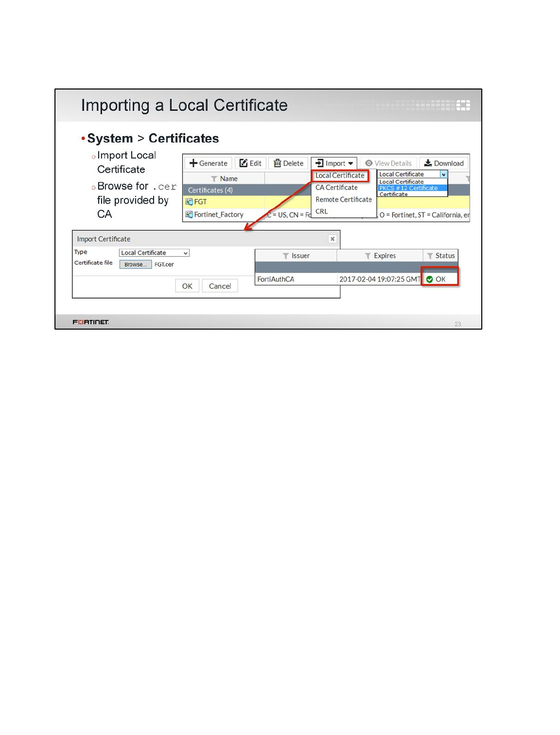Click the Edit toolbar button
560x735 pixels.
pyautogui.click(x=250, y=163)
